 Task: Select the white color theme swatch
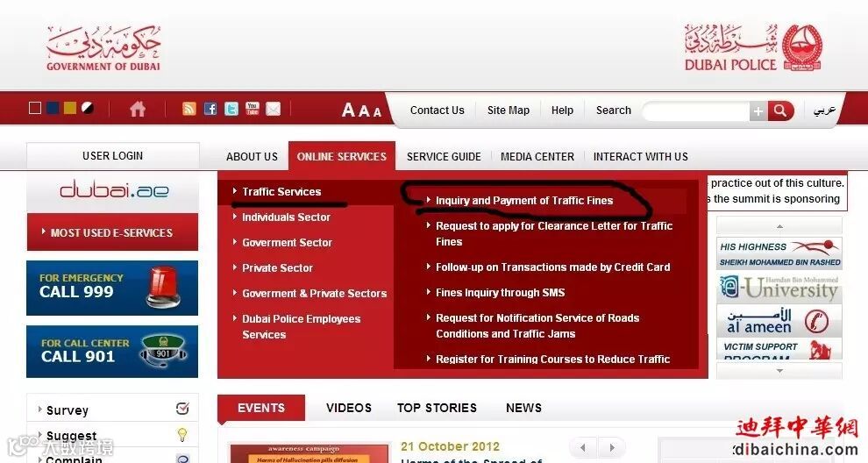click(x=35, y=108)
